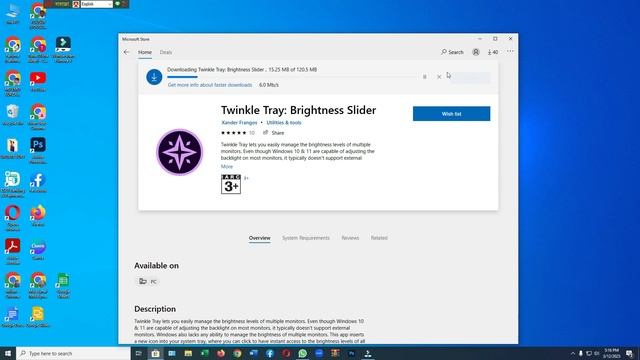Open the Facebook desktop shortcut
Screen dimensions: 640x360
tap(38, 182)
